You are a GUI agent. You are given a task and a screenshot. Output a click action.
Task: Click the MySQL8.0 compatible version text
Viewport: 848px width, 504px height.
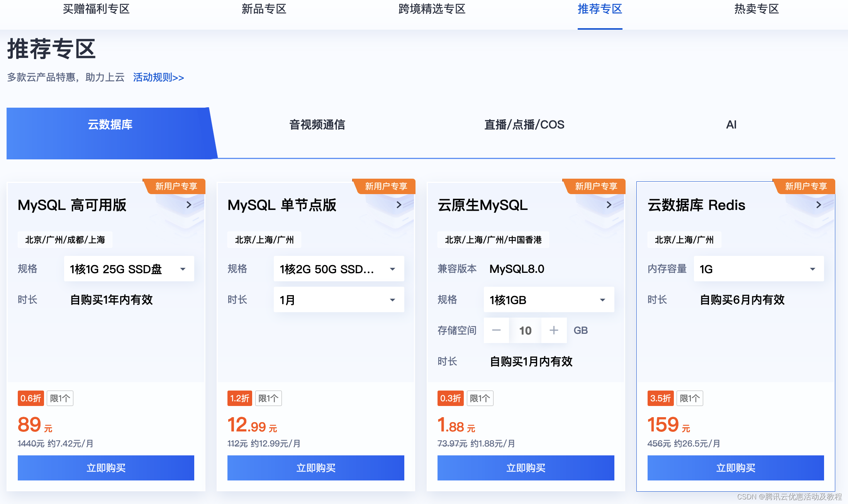tap(517, 269)
